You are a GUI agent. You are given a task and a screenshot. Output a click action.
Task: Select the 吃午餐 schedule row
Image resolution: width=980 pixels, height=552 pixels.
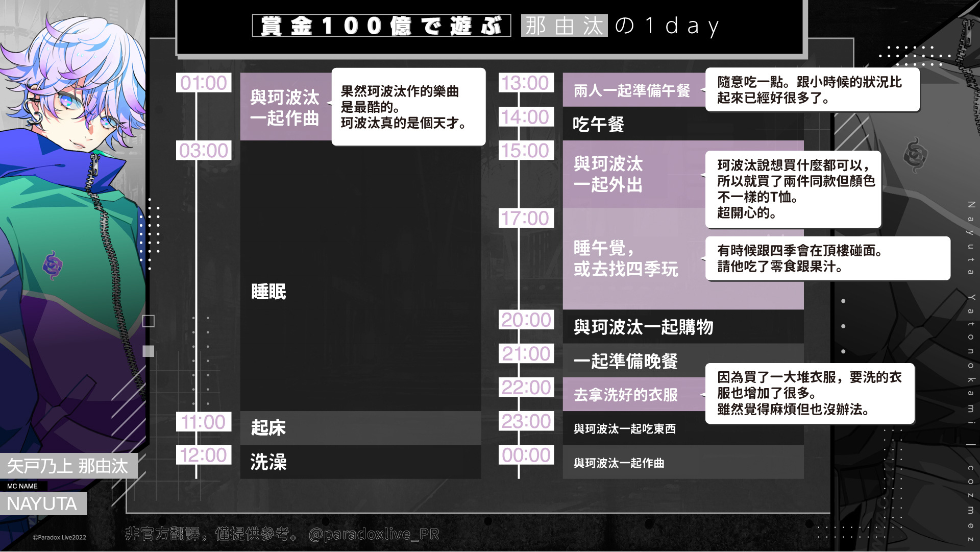(x=683, y=124)
